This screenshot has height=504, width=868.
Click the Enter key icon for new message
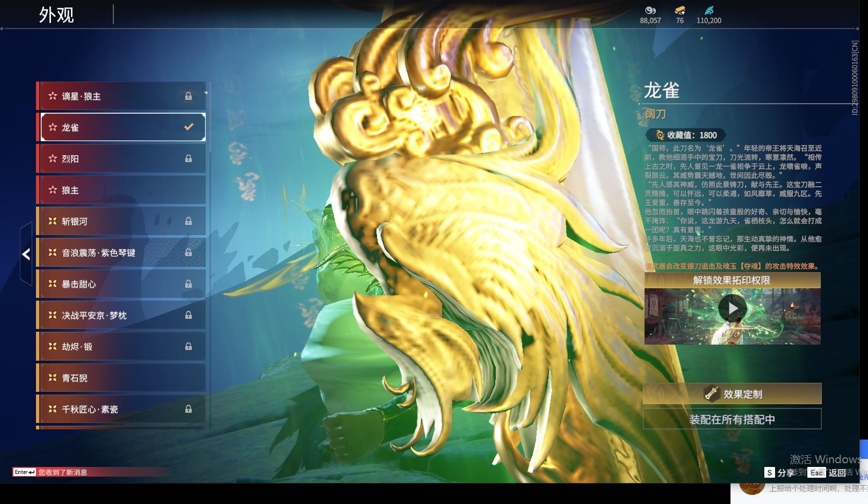click(x=25, y=472)
